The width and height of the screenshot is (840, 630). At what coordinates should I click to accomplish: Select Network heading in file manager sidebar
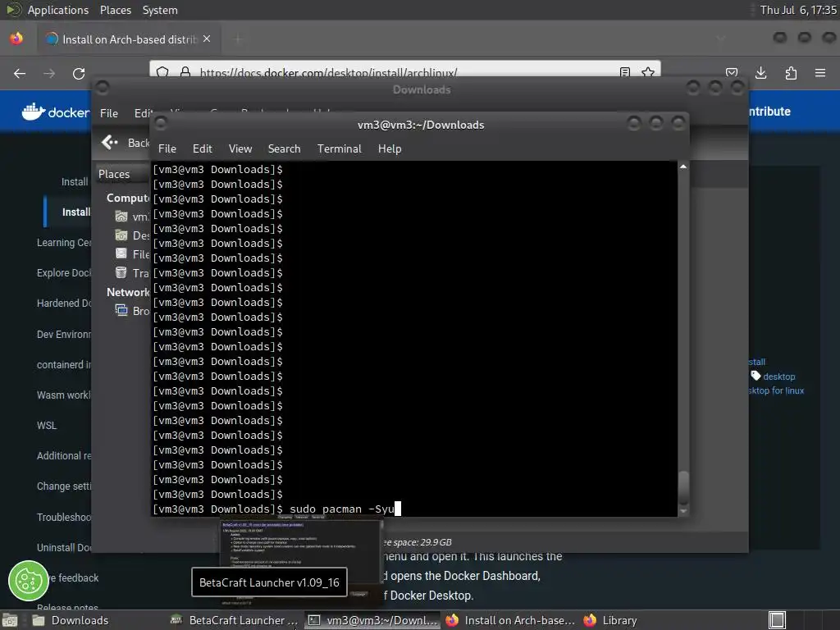[x=128, y=292]
